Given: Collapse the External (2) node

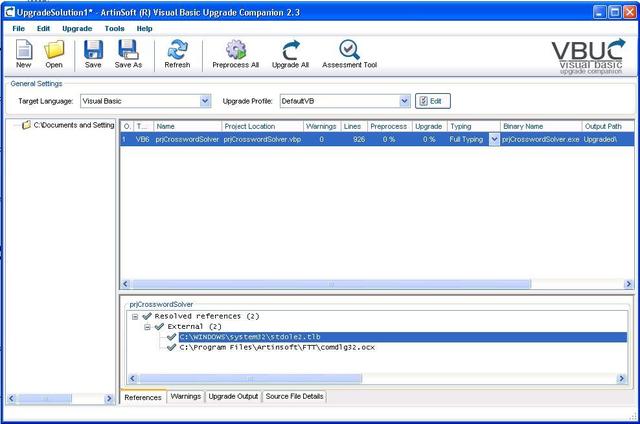Looking at the screenshot, I should click(147, 327).
